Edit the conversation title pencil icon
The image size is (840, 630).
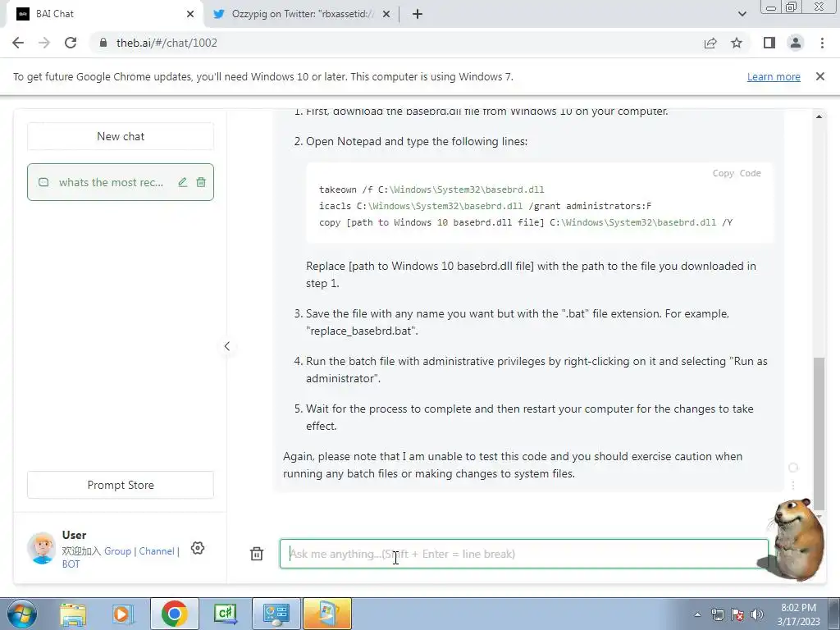183,182
